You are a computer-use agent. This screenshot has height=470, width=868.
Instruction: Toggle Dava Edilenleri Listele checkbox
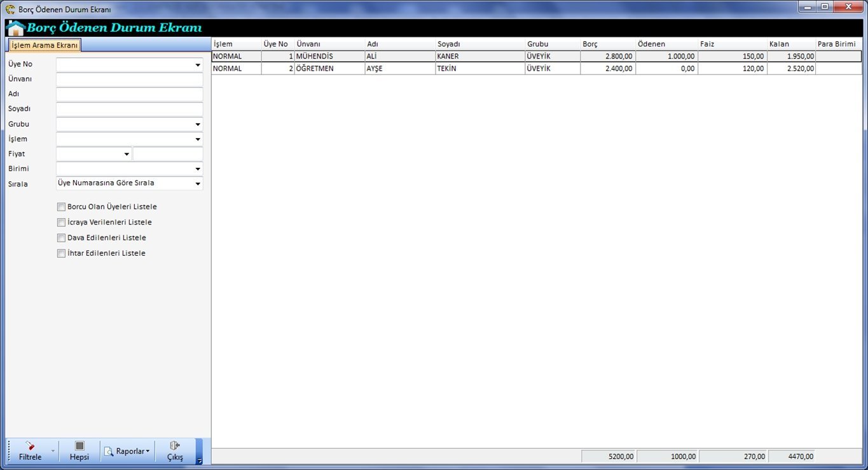[61, 238]
